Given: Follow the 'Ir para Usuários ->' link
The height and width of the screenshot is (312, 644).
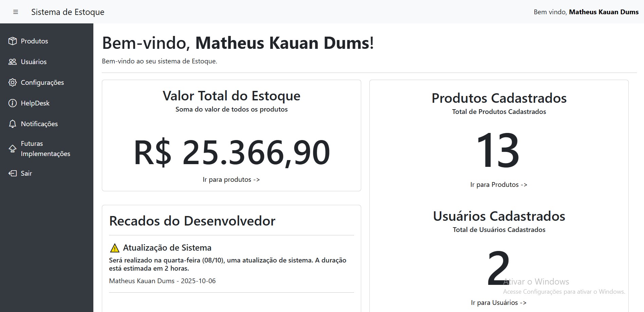Looking at the screenshot, I should [x=499, y=303].
